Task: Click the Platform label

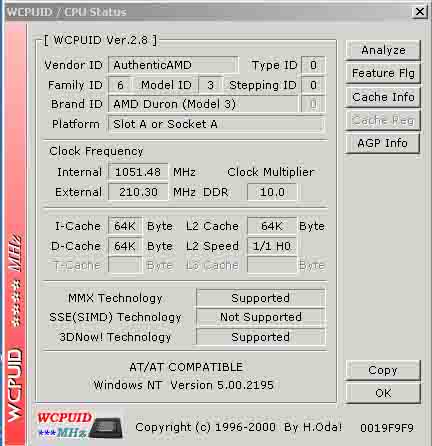Action: [76, 124]
